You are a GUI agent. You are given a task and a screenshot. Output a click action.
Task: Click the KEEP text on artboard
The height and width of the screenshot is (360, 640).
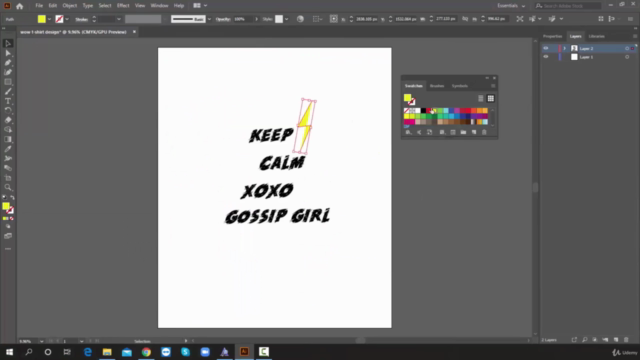pos(271,135)
